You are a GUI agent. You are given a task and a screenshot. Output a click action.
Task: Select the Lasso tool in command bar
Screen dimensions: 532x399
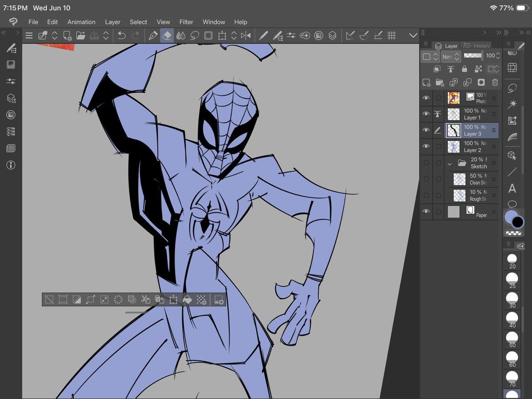click(x=194, y=35)
